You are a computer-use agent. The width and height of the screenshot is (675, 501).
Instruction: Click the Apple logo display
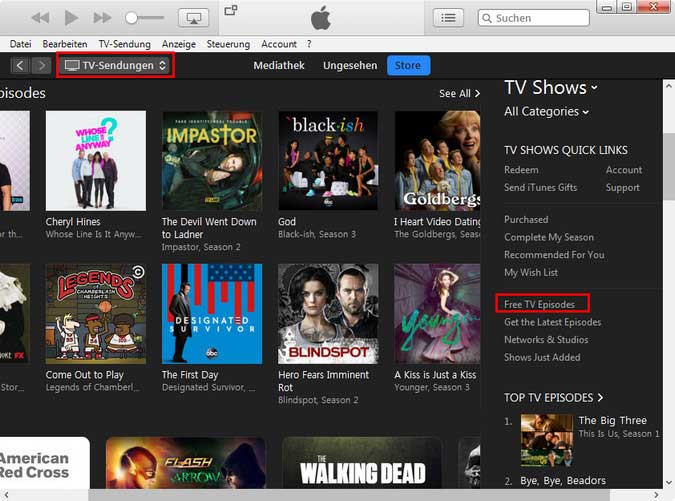pyautogui.click(x=321, y=19)
